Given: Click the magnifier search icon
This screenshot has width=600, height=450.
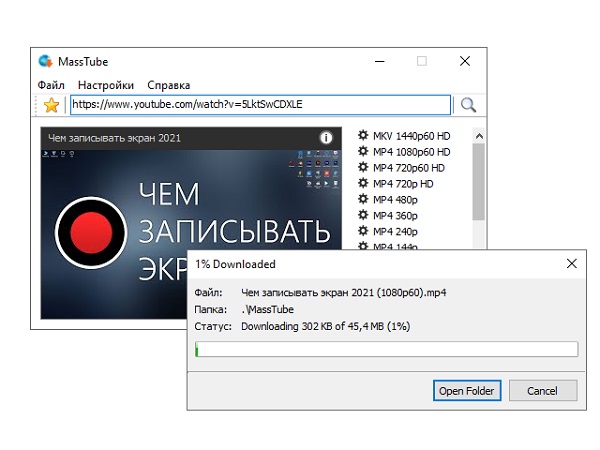Looking at the screenshot, I should (468, 105).
